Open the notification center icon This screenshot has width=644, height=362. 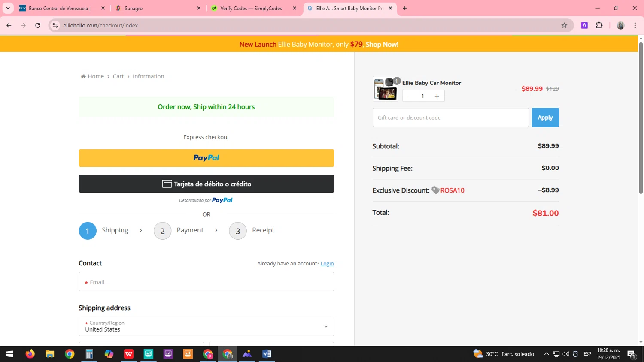[x=632, y=354]
